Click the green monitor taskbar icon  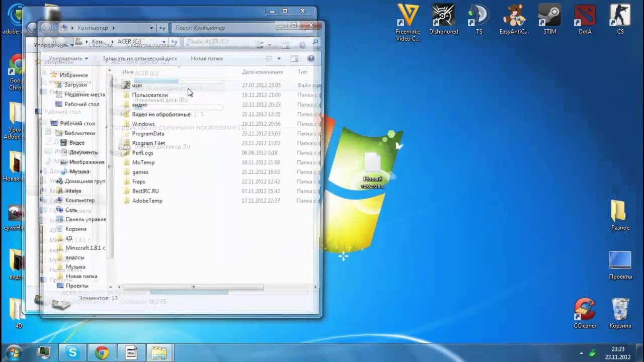[44, 353]
